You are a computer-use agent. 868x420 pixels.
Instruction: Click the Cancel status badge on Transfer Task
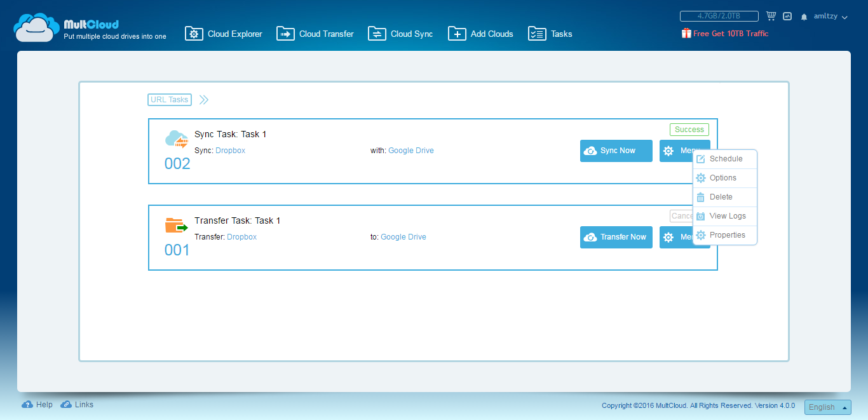tap(681, 216)
